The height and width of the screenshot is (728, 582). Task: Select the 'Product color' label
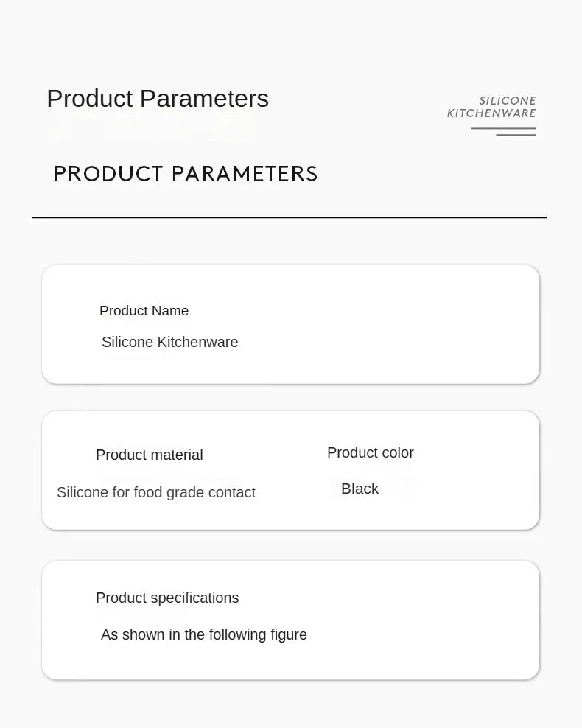tap(371, 452)
